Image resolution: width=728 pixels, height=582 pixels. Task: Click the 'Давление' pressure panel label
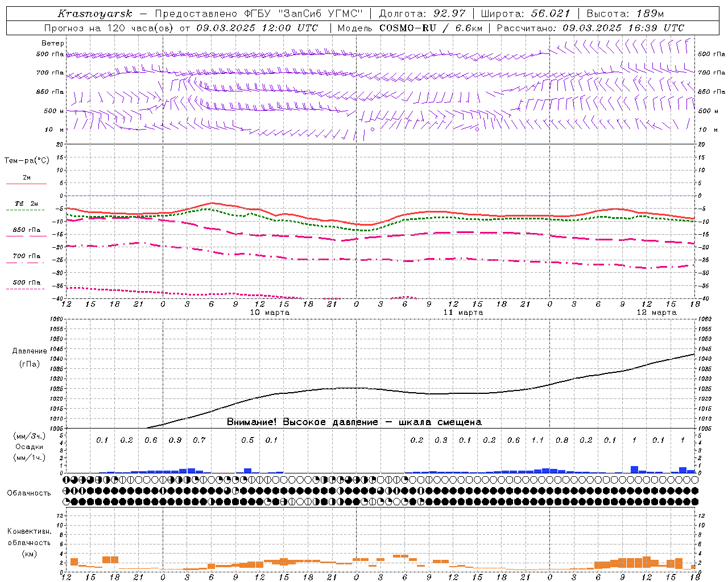pyautogui.click(x=30, y=351)
